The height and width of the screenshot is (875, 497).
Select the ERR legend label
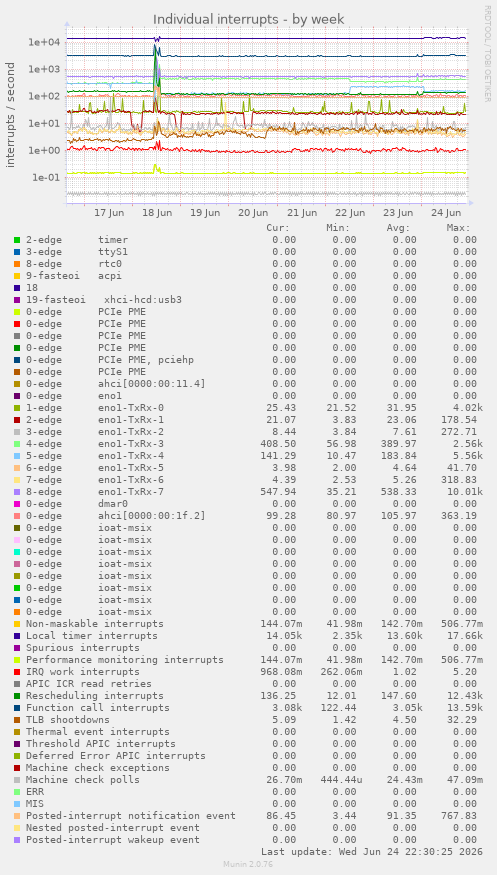(35, 791)
